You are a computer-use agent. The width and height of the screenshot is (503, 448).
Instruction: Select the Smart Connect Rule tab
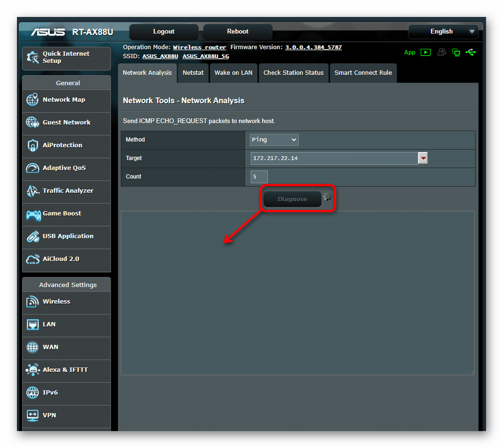pos(363,73)
